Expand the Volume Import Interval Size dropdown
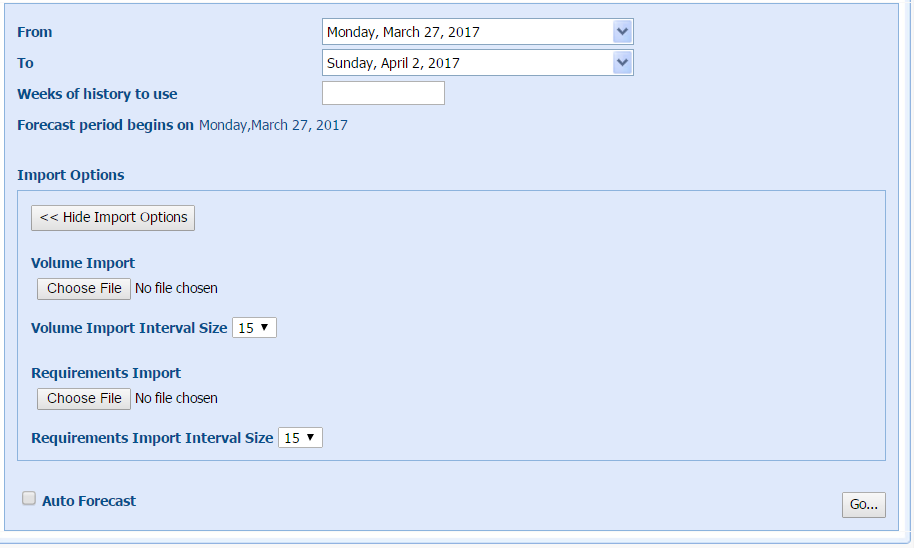 (254, 328)
